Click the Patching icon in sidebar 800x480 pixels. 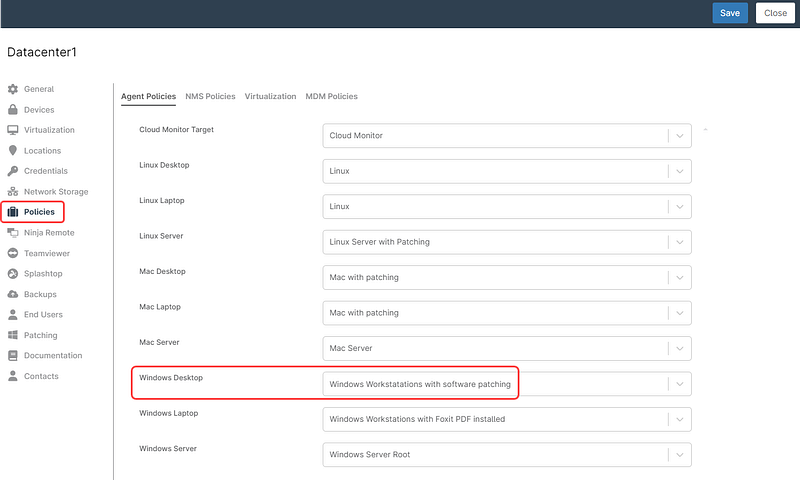click(13, 336)
